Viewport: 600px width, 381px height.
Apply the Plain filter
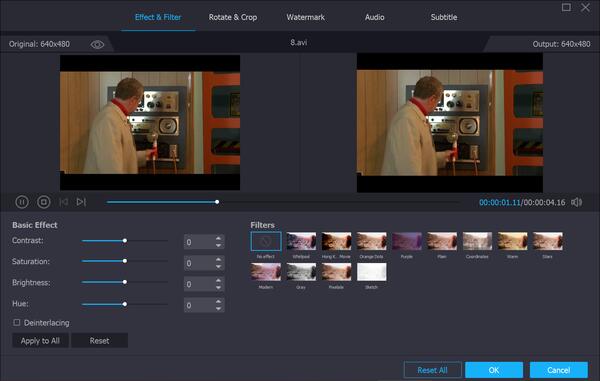(442, 241)
